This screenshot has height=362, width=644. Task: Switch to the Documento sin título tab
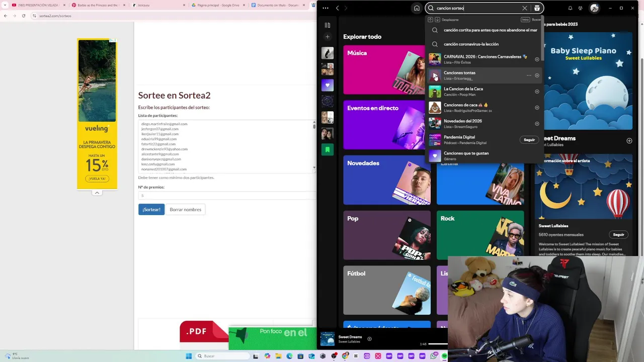point(279,5)
